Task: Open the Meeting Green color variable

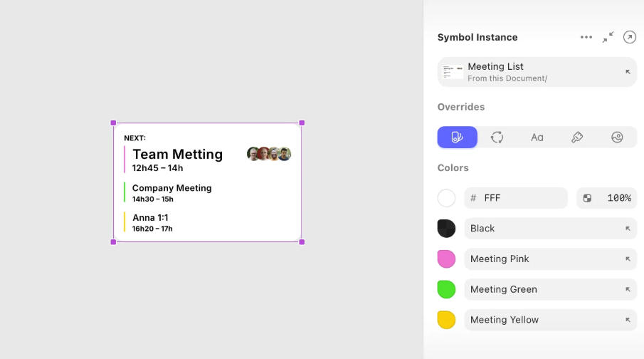Action: coord(551,289)
